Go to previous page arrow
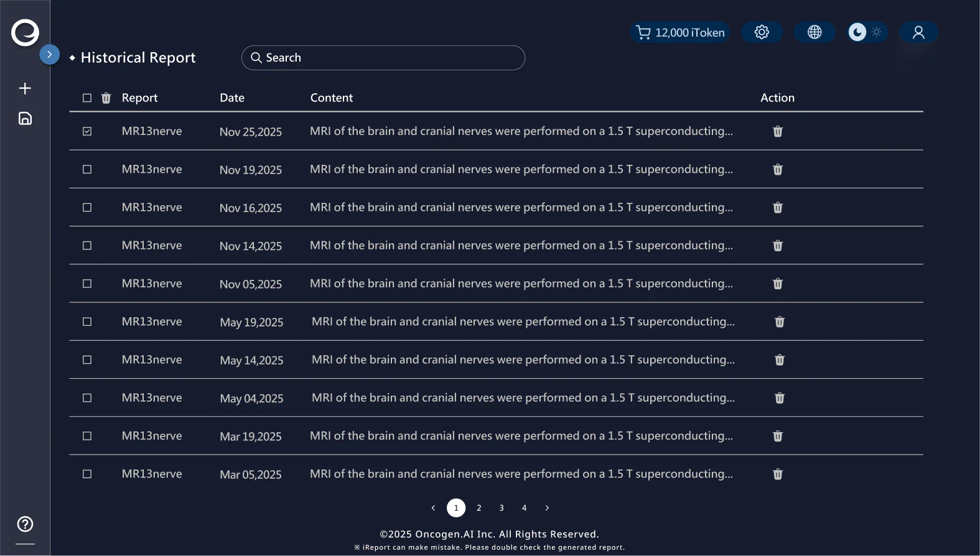Viewport: 980px width, 556px height. tap(433, 508)
